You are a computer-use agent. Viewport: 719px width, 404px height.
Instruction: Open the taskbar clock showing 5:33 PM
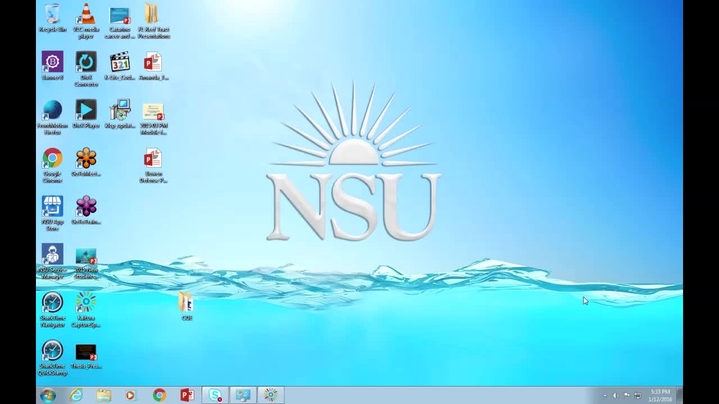click(660, 395)
